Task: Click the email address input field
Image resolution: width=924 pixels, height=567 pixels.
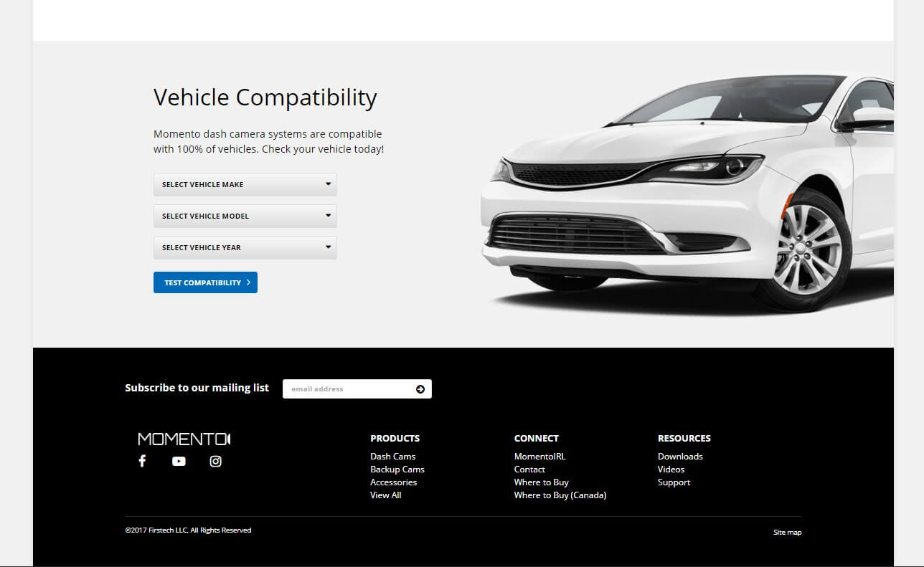Action: pyautogui.click(x=344, y=389)
